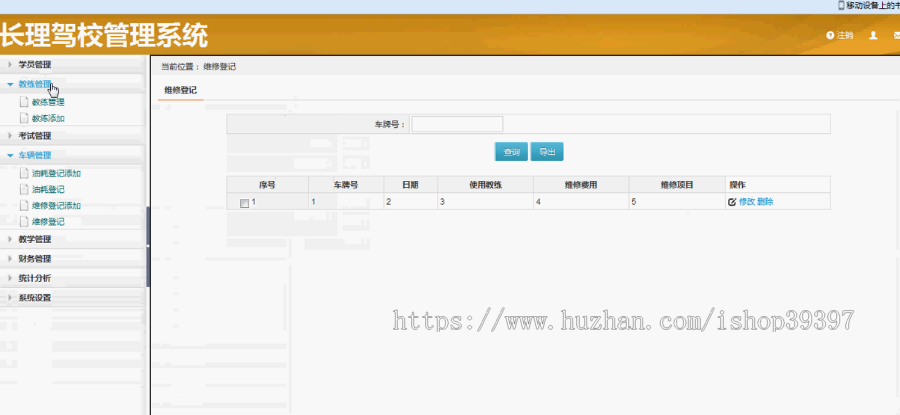Viewport: 900px width, 415px height.
Task: Click the 当前位置 breadcrumb text
Action: click(180, 67)
